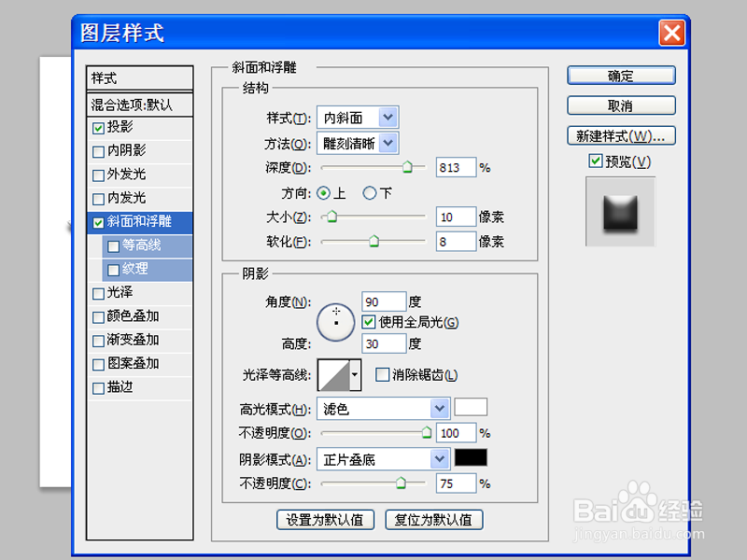
Task: Click the 深度 field showing 813
Action: coord(456,168)
